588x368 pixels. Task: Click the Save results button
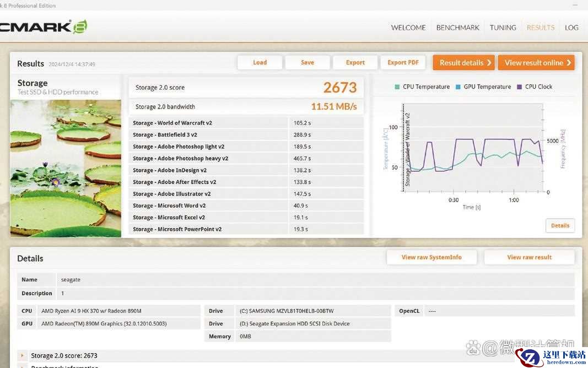point(308,63)
